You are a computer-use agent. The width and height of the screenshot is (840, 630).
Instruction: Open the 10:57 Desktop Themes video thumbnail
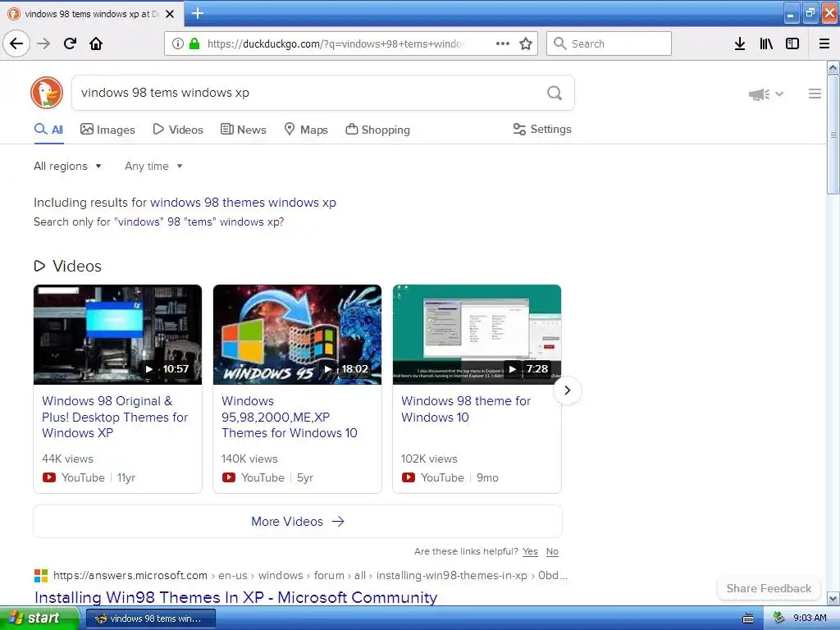point(118,335)
